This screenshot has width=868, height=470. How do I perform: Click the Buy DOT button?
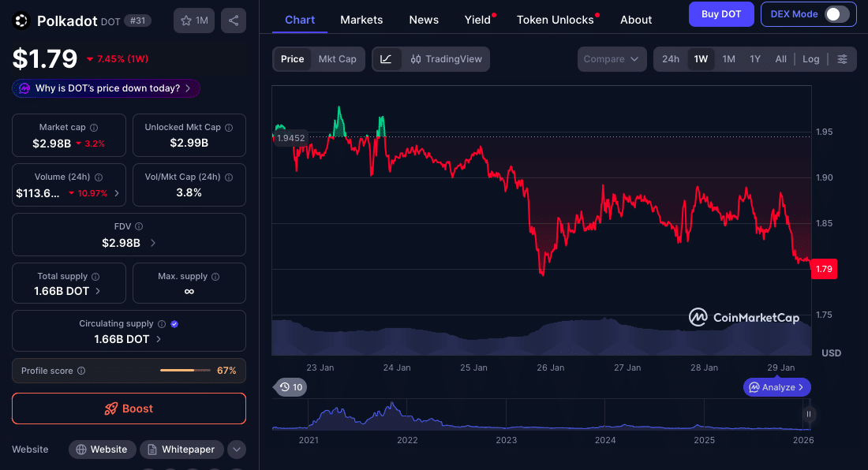click(721, 14)
